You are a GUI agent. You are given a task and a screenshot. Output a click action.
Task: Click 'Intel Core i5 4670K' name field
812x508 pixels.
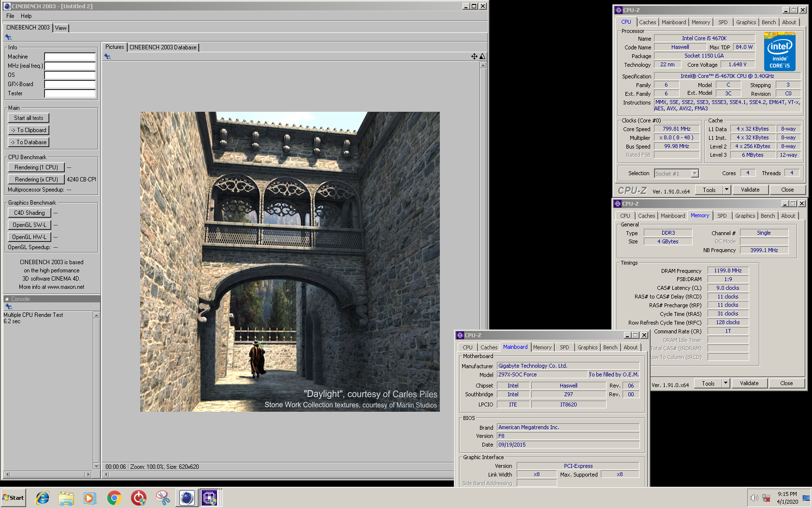point(704,38)
